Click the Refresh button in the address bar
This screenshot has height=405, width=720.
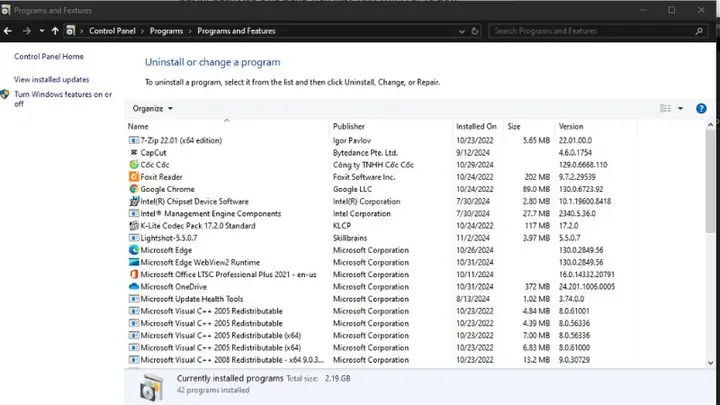pos(475,31)
